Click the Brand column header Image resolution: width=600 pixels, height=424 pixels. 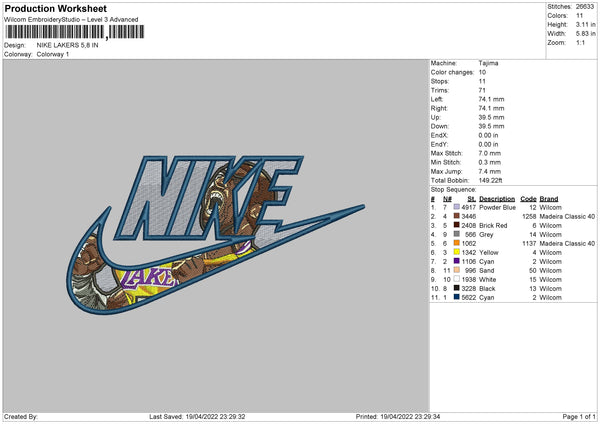pyautogui.click(x=549, y=199)
